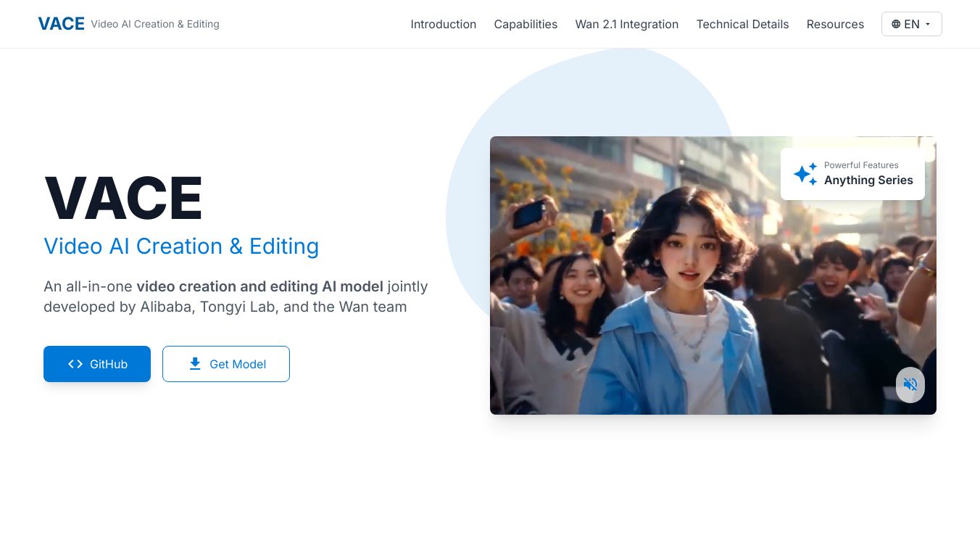The height and width of the screenshot is (551, 980).
Task: Expand the EN language dropdown
Action: pyautogui.click(x=912, y=24)
